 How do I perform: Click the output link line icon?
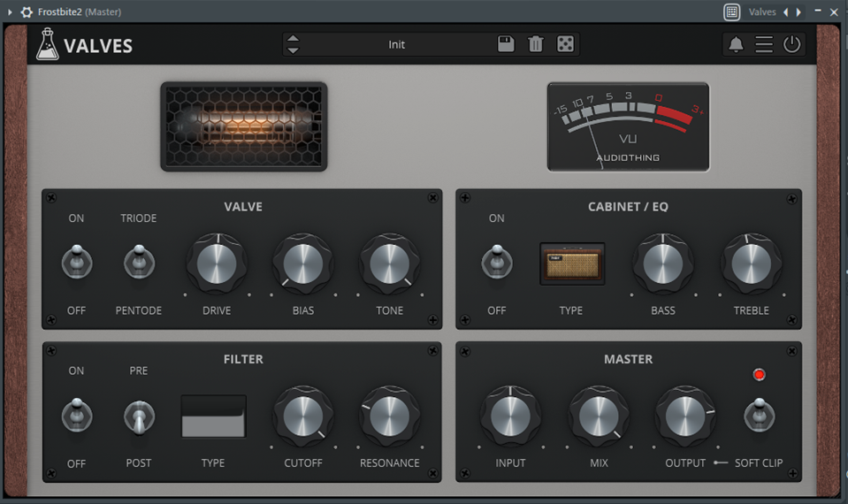click(721, 463)
